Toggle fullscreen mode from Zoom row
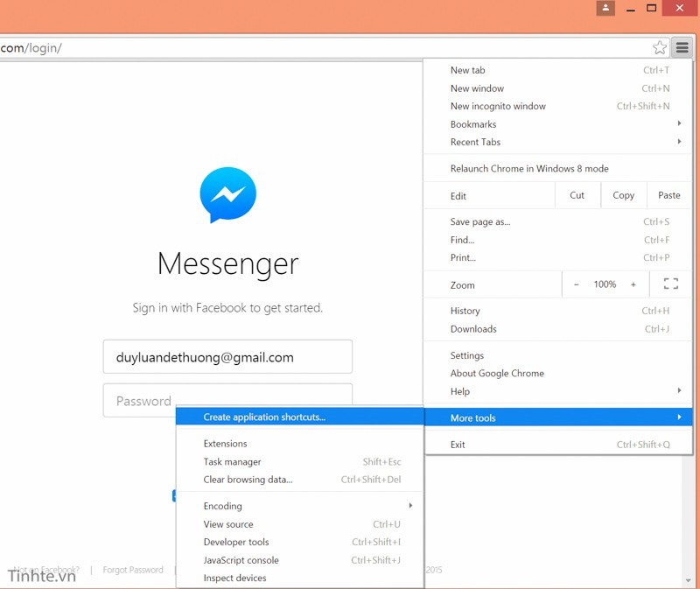700x589 pixels. (670, 284)
